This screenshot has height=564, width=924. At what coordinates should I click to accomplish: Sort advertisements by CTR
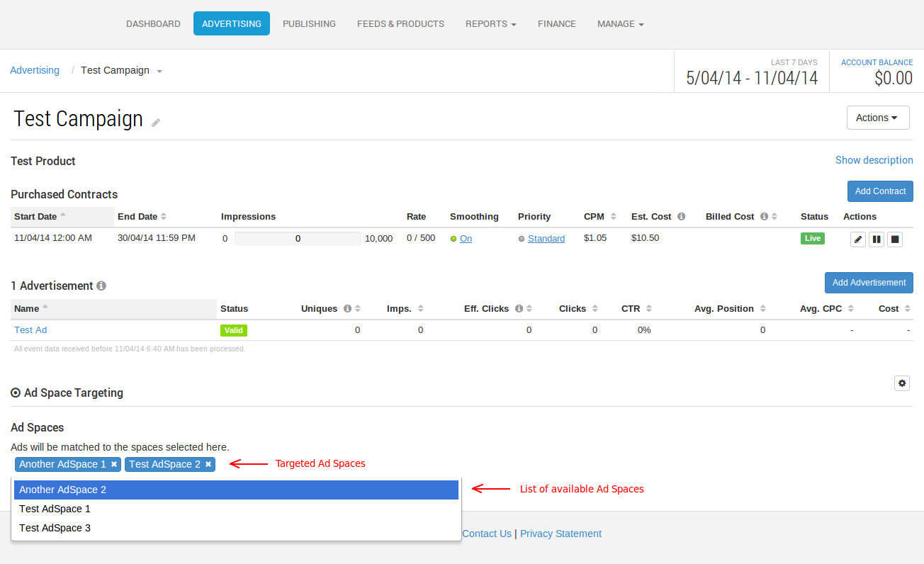click(x=636, y=309)
